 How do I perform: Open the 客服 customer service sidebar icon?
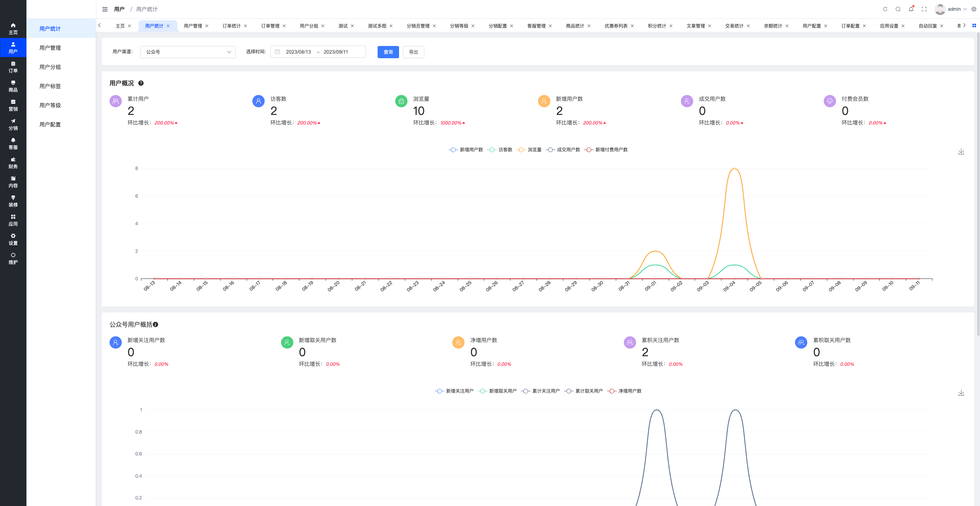[13, 144]
